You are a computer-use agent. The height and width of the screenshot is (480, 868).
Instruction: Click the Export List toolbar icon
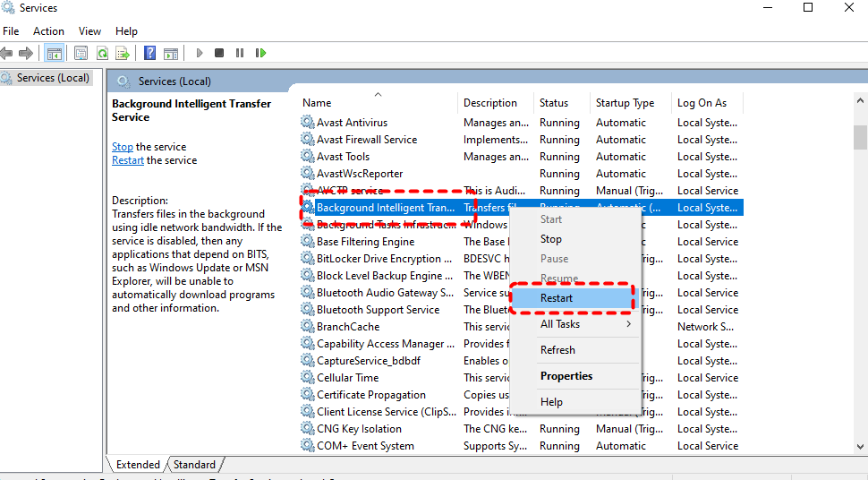click(x=123, y=54)
